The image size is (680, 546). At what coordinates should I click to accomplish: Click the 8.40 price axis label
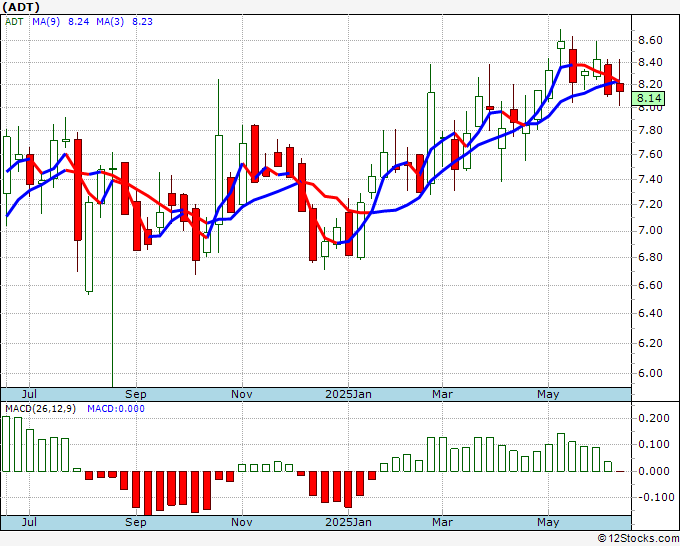click(x=650, y=62)
